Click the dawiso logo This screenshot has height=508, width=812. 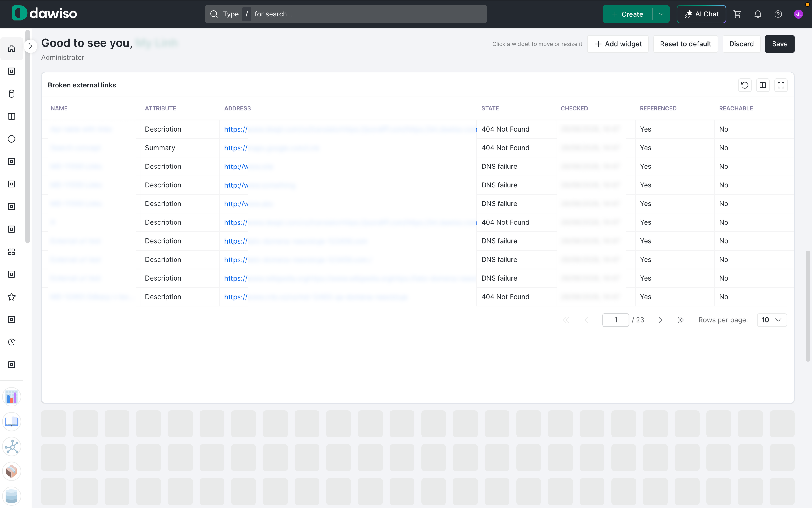point(45,14)
